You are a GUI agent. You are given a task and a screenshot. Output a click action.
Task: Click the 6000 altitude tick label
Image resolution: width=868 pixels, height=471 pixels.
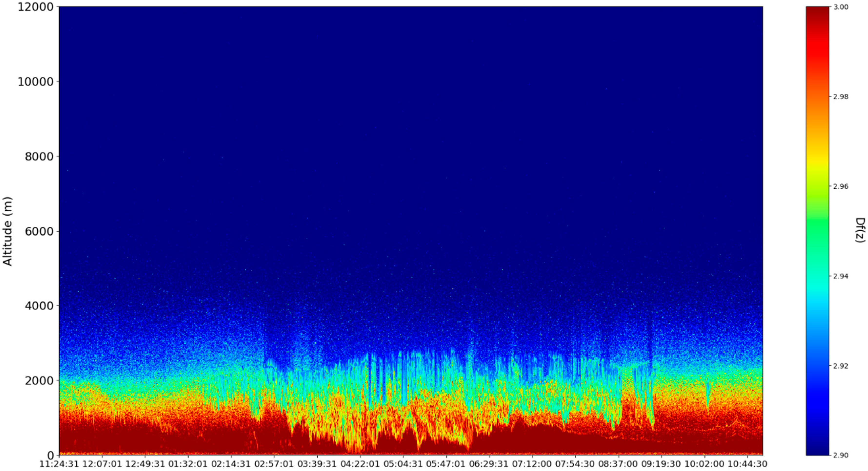(39, 231)
